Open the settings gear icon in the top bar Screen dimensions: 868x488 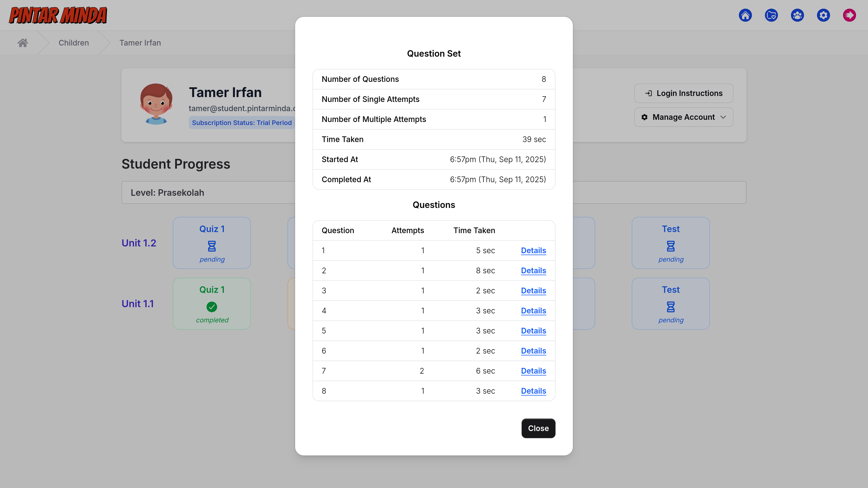coord(823,15)
